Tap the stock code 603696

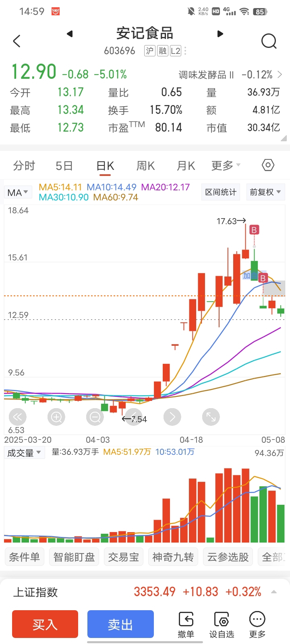120,51
